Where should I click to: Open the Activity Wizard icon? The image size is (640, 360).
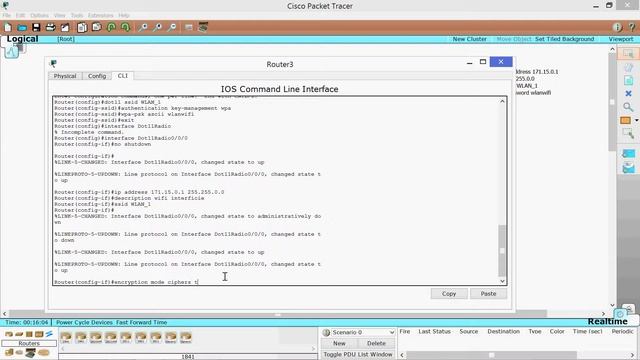click(65, 27)
